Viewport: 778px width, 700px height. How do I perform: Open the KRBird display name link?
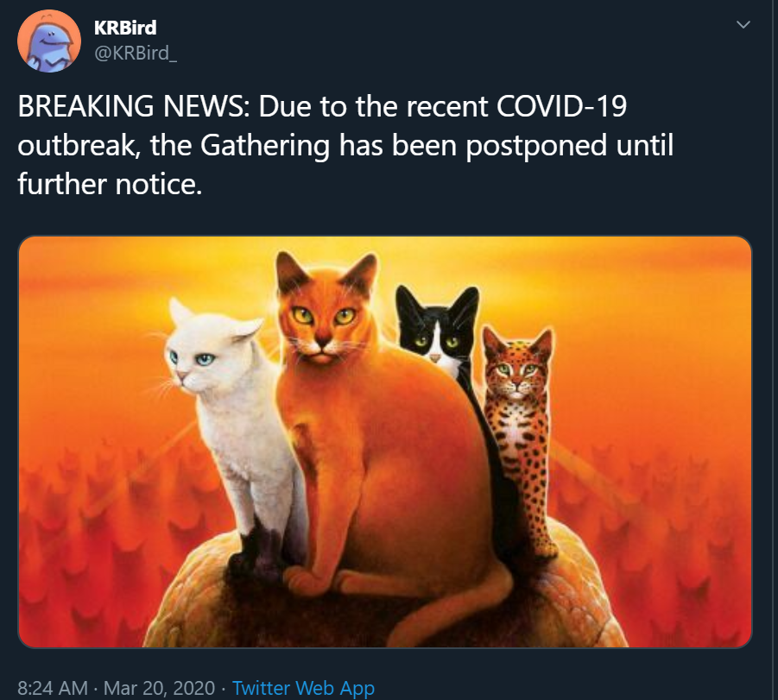pyautogui.click(x=125, y=28)
